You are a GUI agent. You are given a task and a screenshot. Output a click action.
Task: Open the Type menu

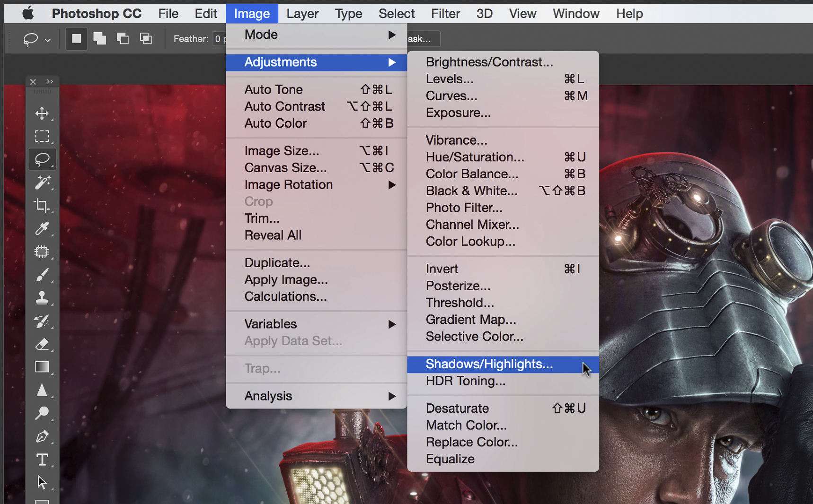point(349,14)
